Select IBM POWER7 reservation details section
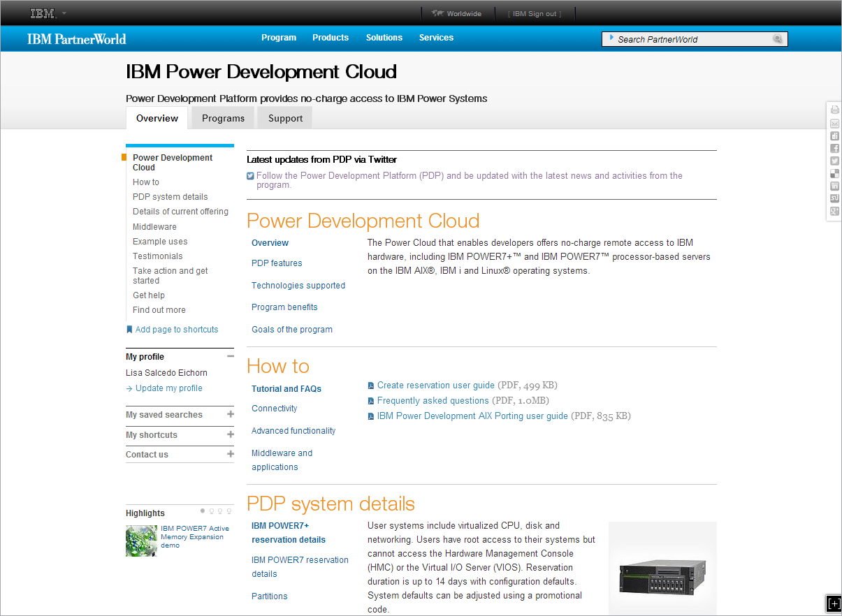This screenshot has height=616, width=842. [300, 567]
